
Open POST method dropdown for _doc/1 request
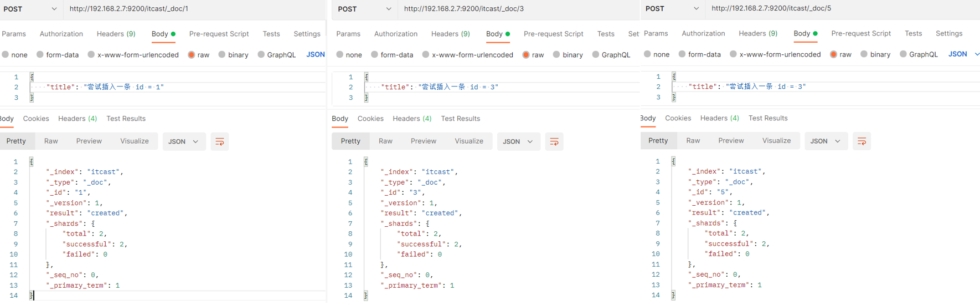(31, 9)
